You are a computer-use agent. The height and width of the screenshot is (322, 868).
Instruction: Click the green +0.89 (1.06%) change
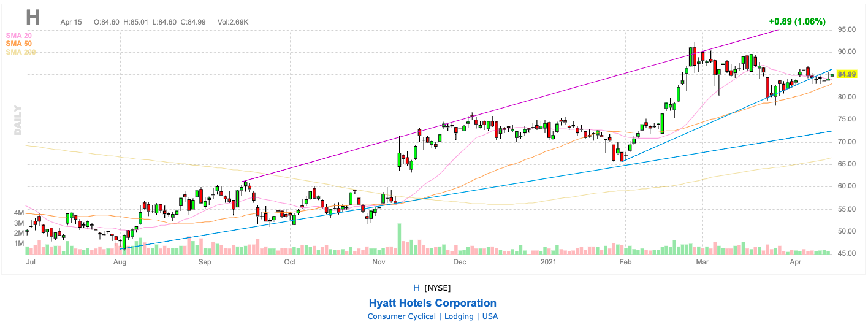797,21
